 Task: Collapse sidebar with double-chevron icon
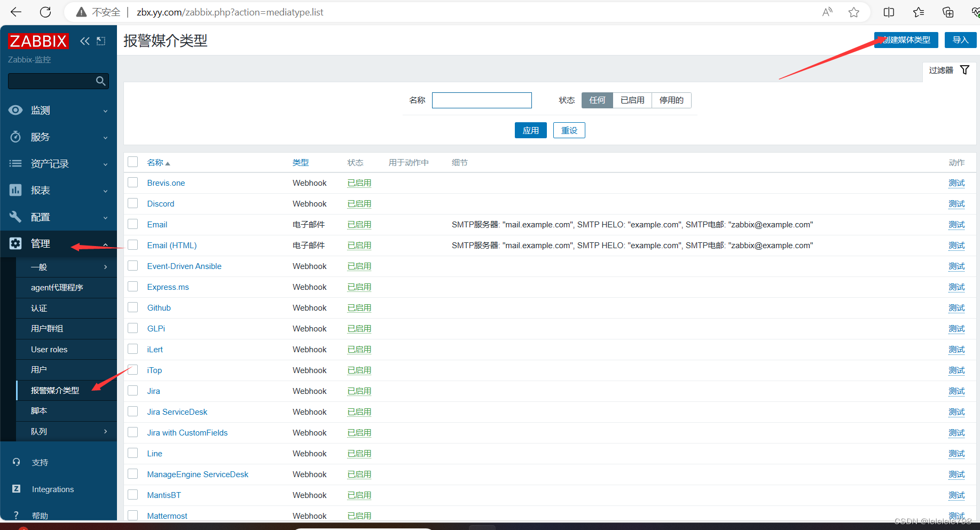[x=85, y=41]
